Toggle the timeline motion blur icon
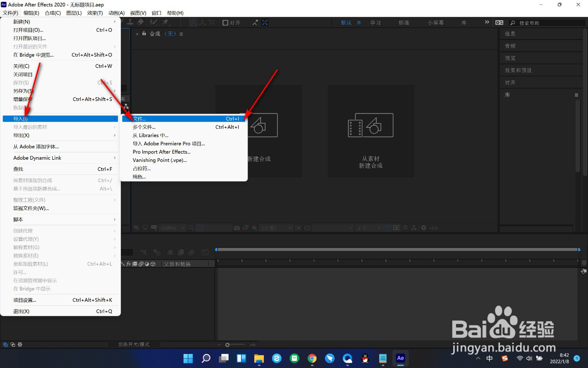The width and height of the screenshot is (588, 368). pyautogui.click(x=191, y=252)
